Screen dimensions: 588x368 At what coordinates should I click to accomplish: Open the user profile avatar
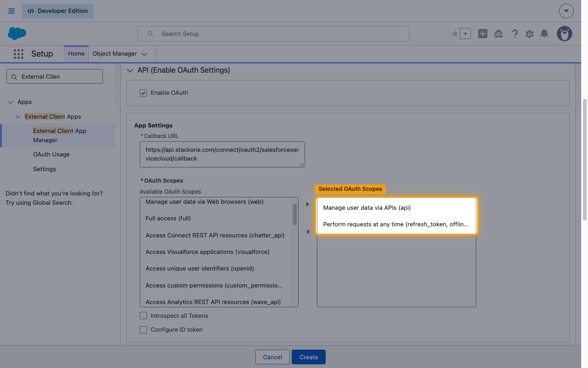click(565, 34)
